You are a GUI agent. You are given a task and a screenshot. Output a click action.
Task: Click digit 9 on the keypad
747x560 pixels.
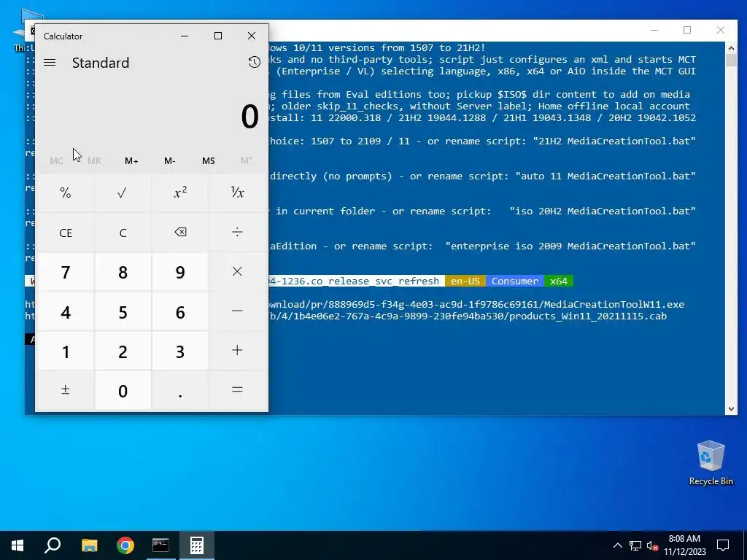tap(180, 272)
